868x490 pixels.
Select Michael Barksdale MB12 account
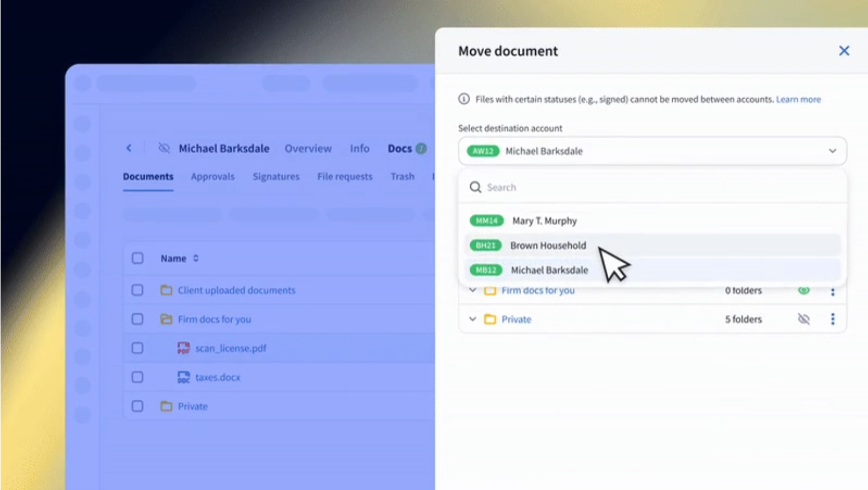[x=652, y=270]
